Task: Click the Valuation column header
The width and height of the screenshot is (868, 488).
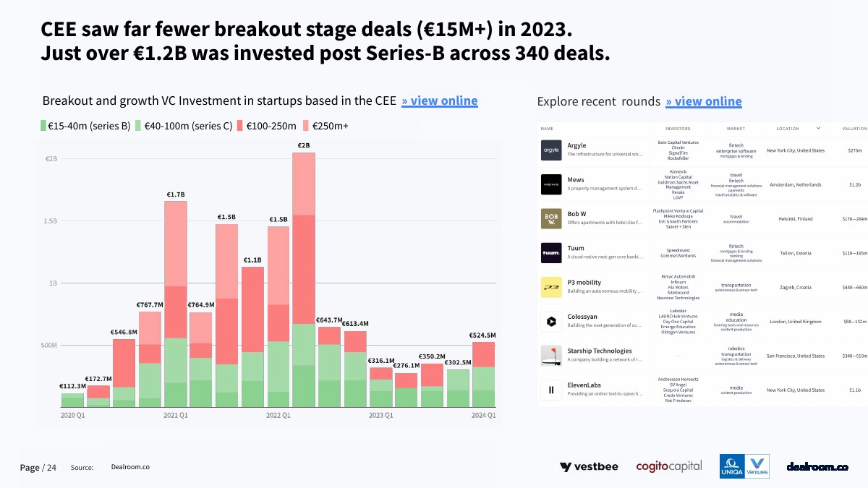Action: (x=854, y=129)
